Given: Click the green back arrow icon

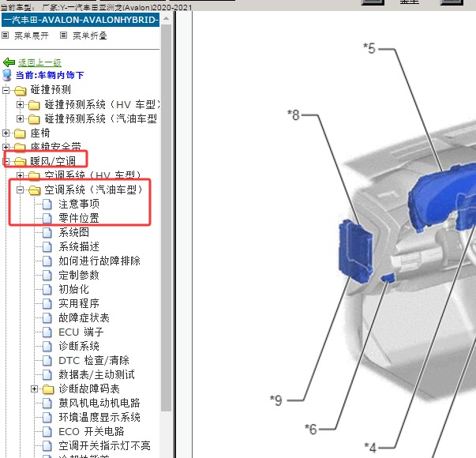Looking at the screenshot, I should pyautogui.click(x=9, y=62).
